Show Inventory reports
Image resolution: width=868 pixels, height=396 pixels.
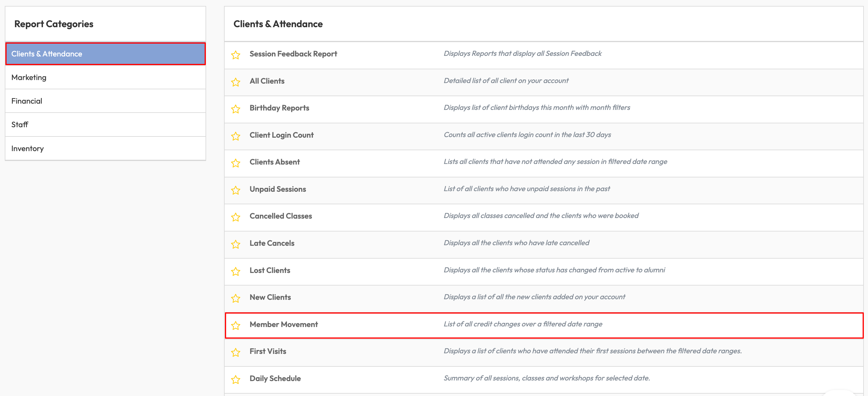point(106,148)
